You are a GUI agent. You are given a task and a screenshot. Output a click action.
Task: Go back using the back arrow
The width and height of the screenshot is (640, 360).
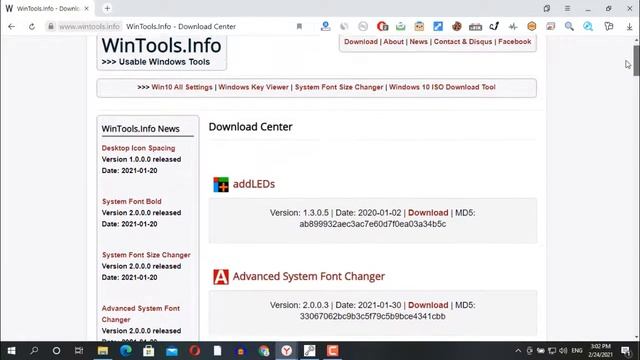pyautogui.click(x=11, y=27)
